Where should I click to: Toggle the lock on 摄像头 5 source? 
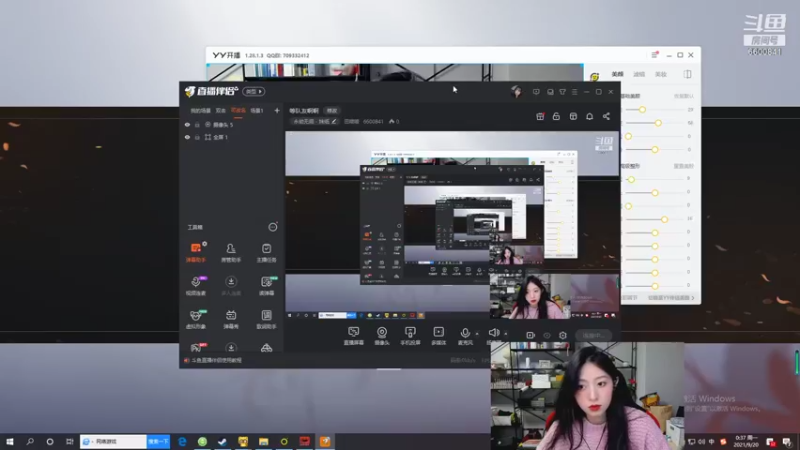(x=197, y=124)
